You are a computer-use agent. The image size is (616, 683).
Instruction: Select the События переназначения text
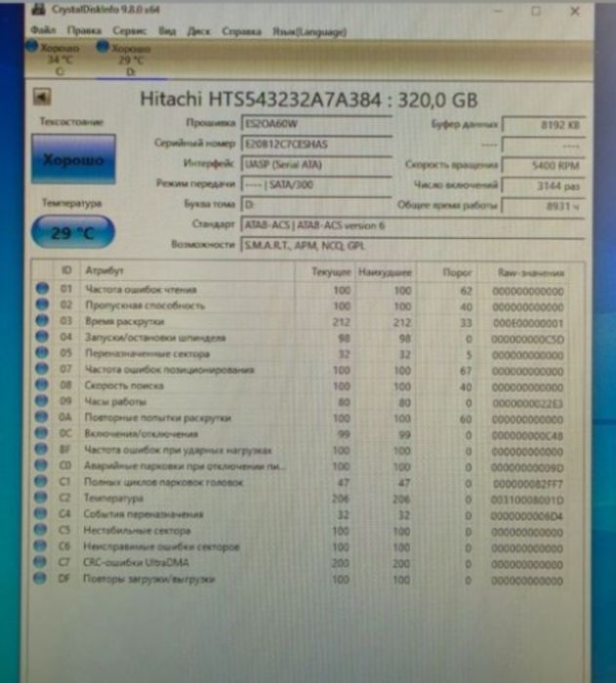[144, 514]
